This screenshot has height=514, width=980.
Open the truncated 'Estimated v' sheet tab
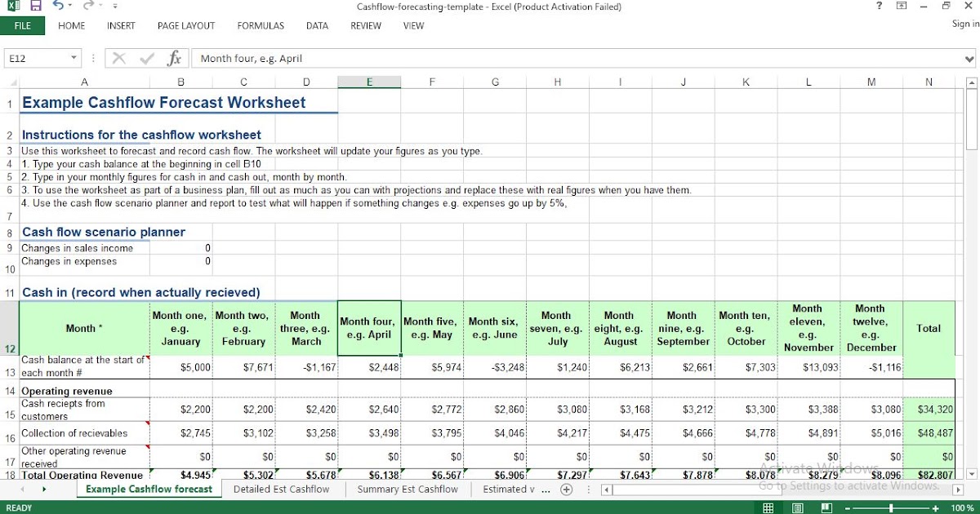click(509, 490)
